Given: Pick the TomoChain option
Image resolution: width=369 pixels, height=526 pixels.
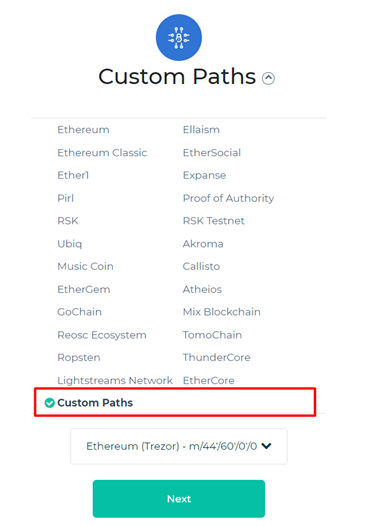Looking at the screenshot, I should click(212, 335).
